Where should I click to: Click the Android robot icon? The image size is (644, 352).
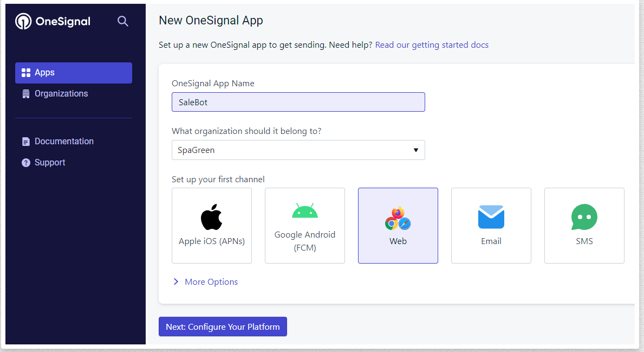point(305,210)
